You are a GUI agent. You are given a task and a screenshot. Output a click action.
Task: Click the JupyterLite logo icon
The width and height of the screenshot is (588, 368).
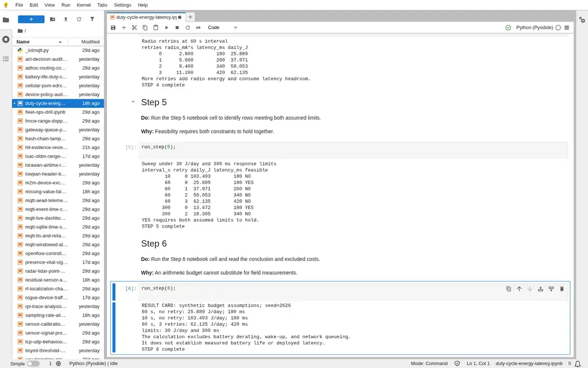5,5
